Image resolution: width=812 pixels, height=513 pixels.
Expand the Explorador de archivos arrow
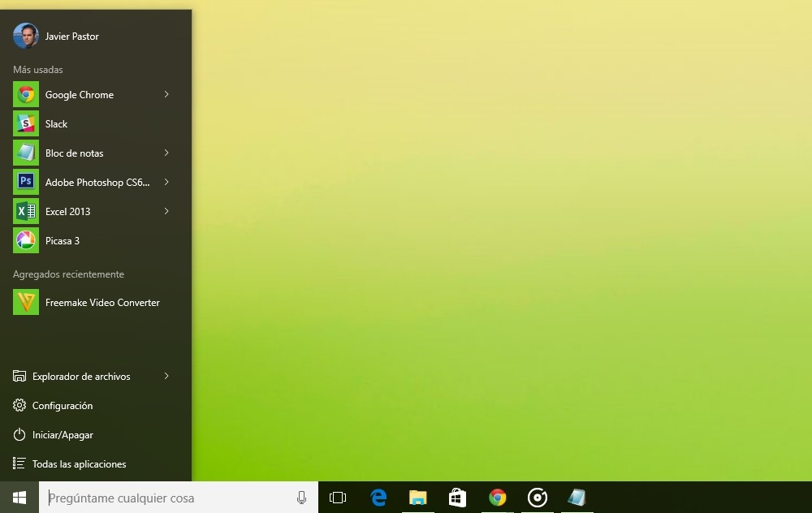[166, 376]
